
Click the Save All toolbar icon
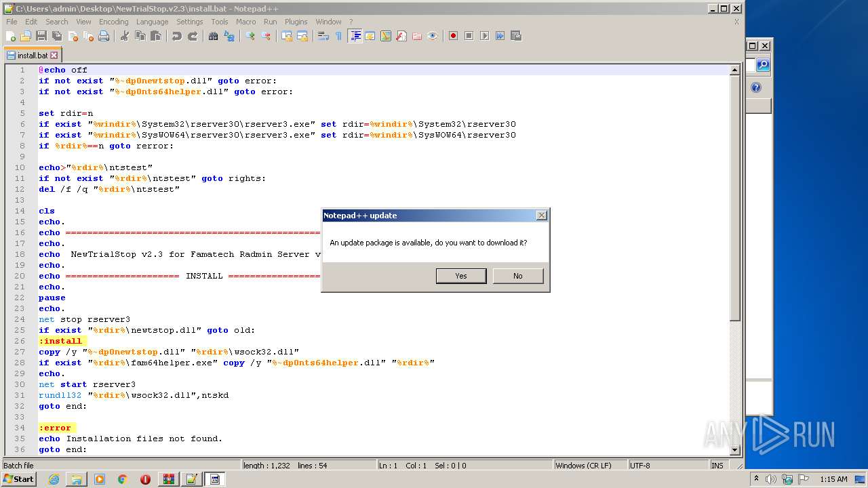tap(57, 36)
